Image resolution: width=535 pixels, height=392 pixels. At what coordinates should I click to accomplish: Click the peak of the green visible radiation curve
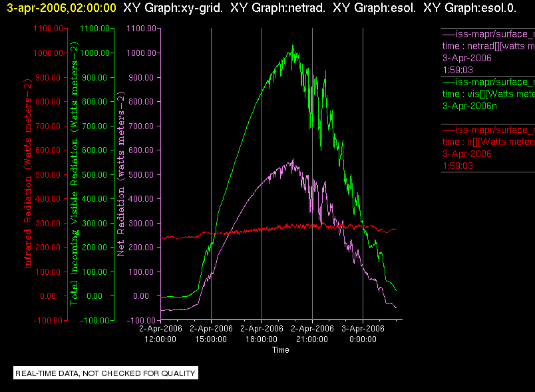[293, 45]
